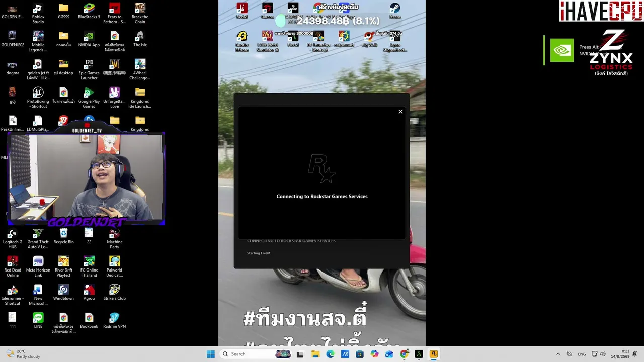
Task: Launch FC Online Thailand shortcut
Action: click(89, 267)
